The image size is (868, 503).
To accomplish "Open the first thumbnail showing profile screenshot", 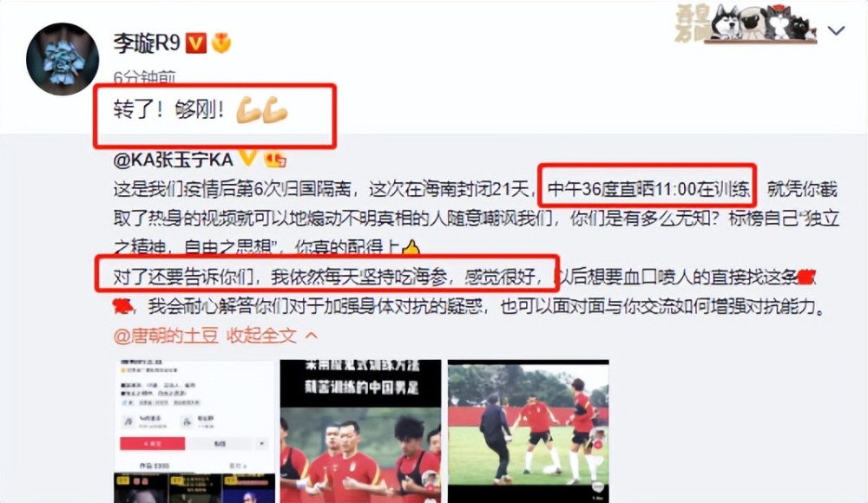I will point(194,432).
